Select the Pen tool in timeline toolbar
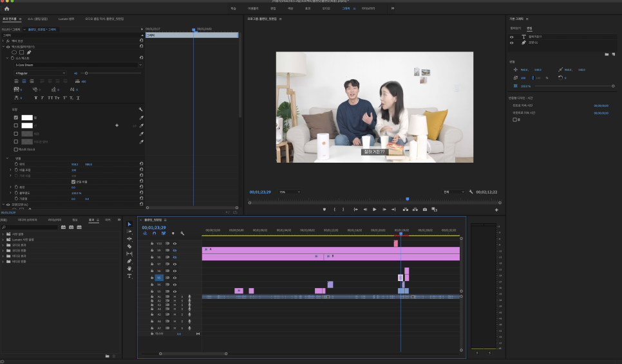622x364 pixels. [x=129, y=261]
